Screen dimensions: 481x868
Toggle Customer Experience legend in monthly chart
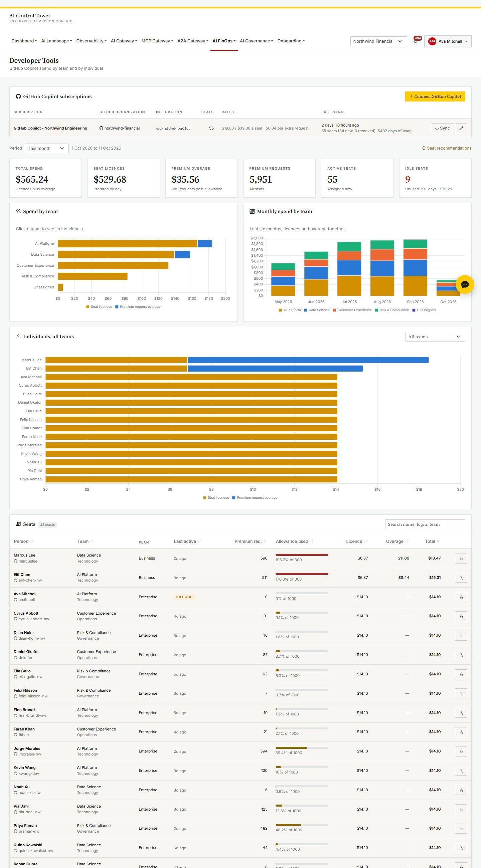[x=352, y=310]
